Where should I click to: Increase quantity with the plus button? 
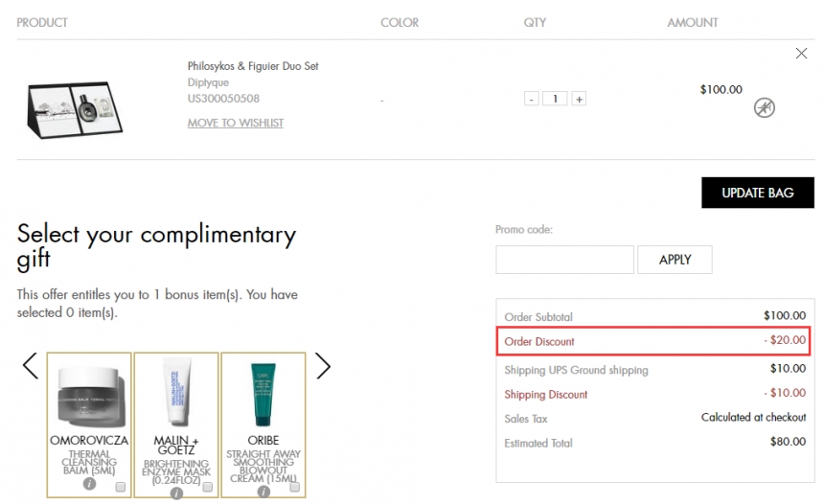click(579, 99)
